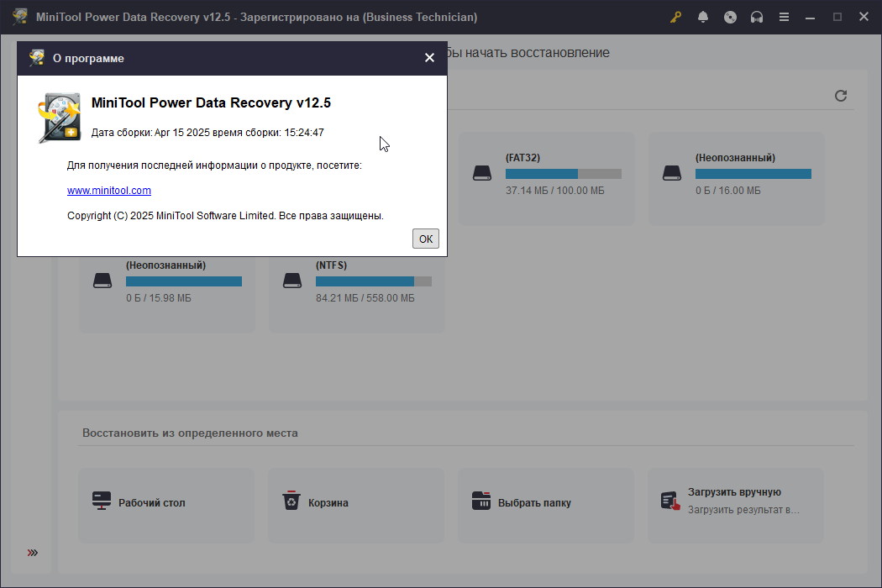Close the MiniTool main window

click(x=864, y=17)
